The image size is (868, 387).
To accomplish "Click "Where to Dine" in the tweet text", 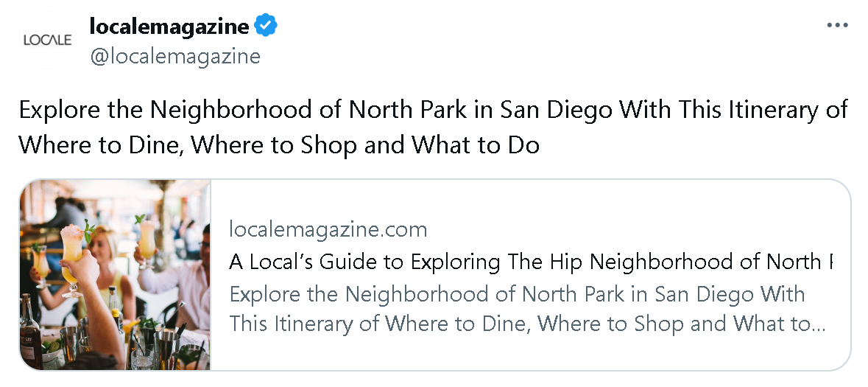I will click(99, 144).
